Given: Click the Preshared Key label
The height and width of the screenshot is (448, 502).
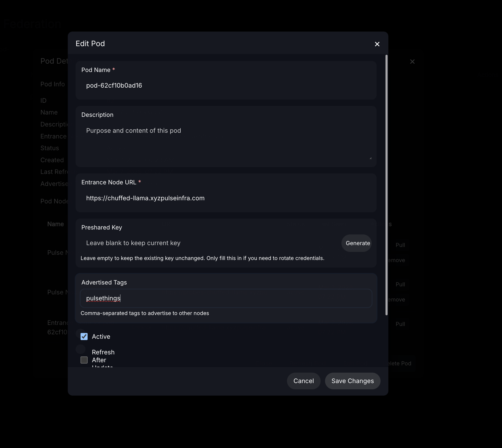Looking at the screenshot, I should click(101, 227).
